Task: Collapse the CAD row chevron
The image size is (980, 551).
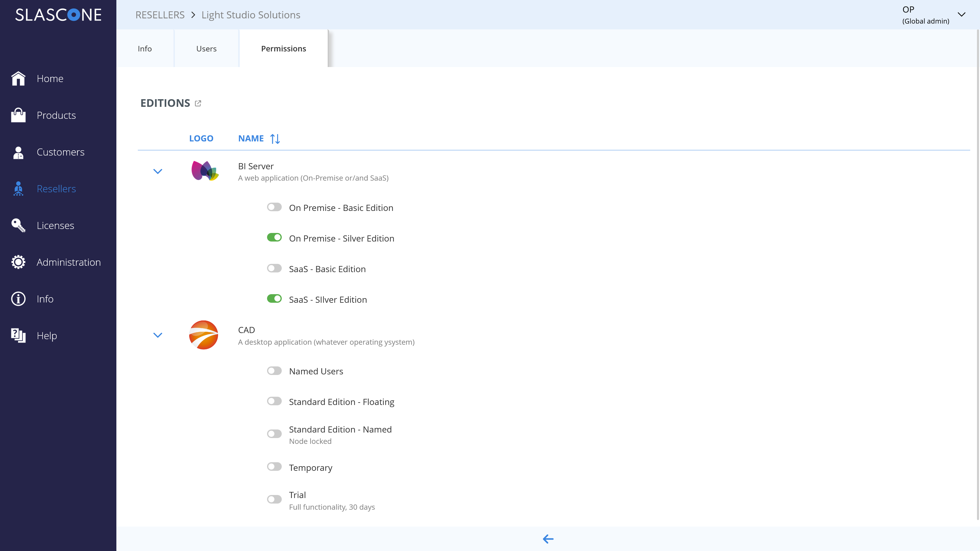Action: [157, 335]
